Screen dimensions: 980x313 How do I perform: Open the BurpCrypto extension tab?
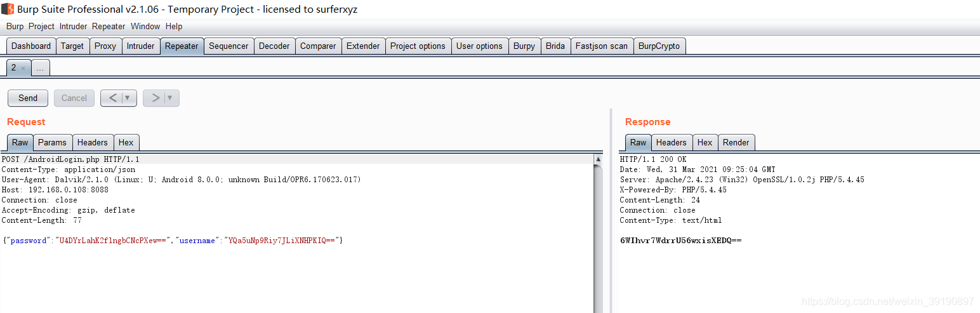659,46
